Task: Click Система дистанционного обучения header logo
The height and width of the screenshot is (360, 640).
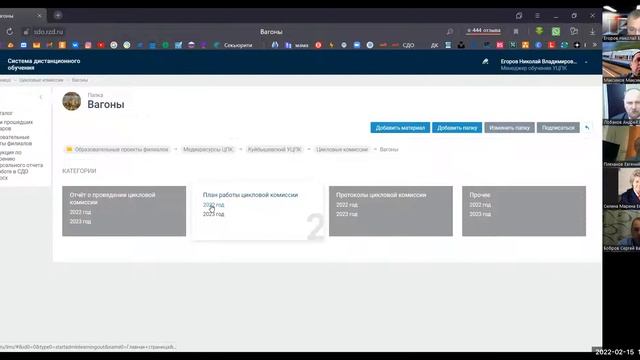Action: 44,64
